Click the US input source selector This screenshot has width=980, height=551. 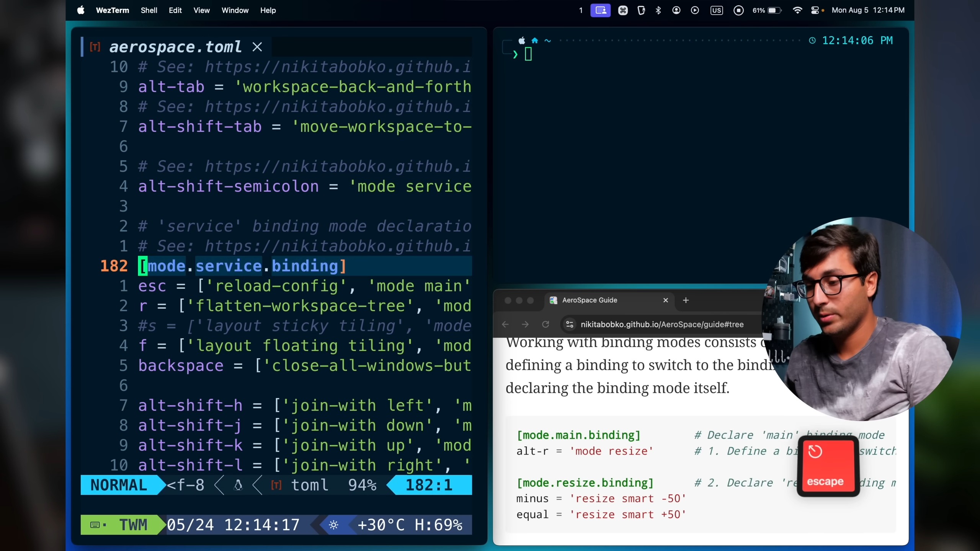[x=716, y=10]
